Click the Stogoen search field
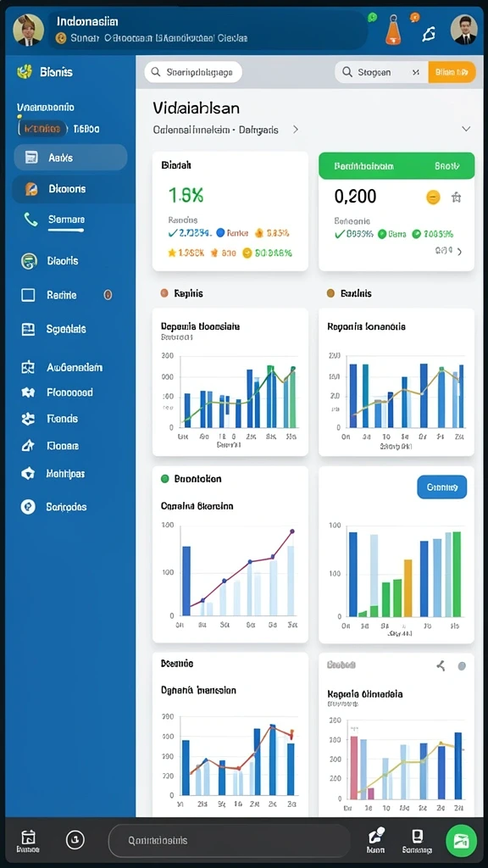 pyautogui.click(x=382, y=72)
